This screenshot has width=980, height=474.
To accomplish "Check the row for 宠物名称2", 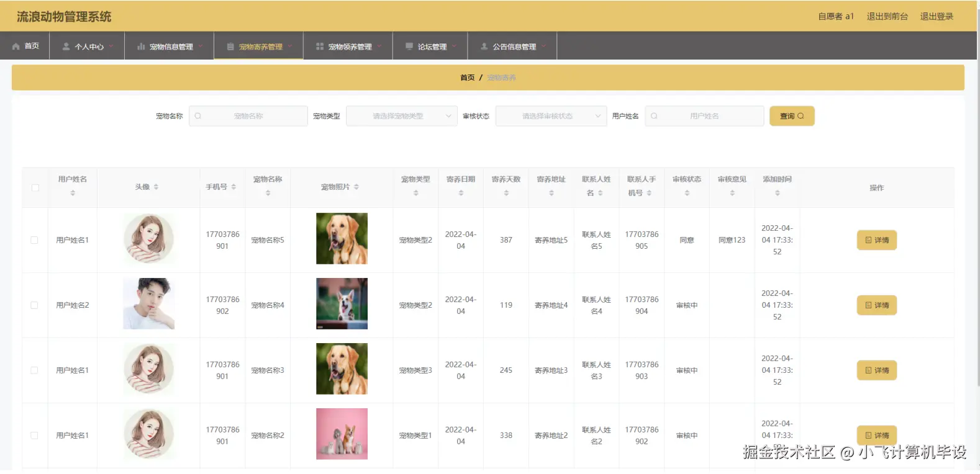I will pos(34,436).
